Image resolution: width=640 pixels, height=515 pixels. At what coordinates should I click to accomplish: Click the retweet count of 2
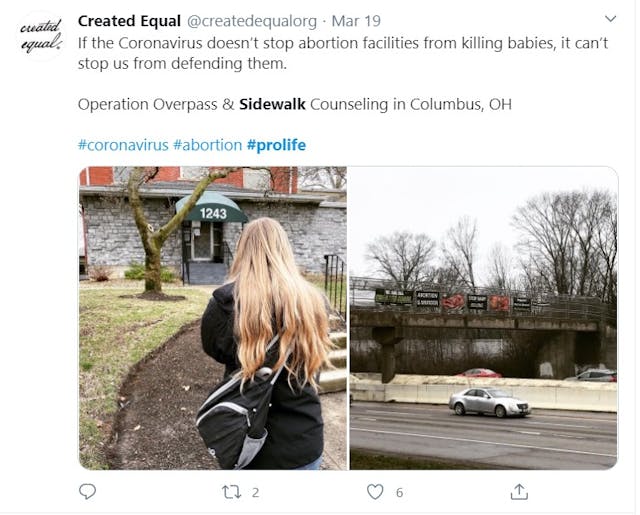click(255, 492)
